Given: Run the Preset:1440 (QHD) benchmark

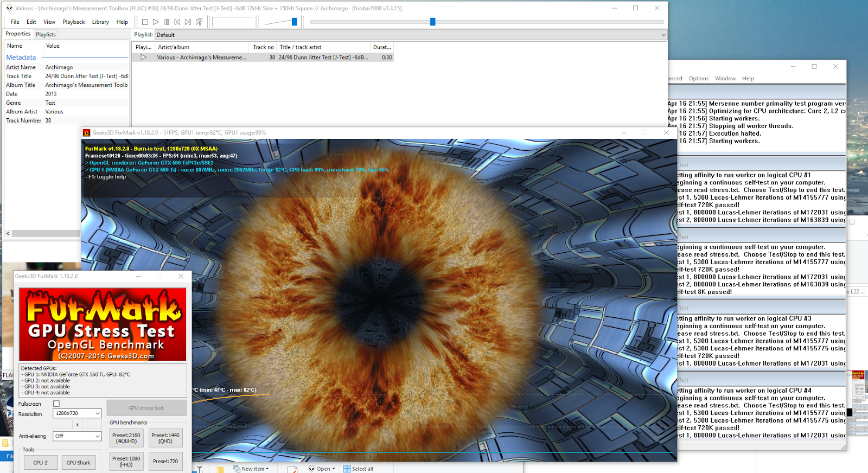Looking at the screenshot, I should (x=165, y=438).
